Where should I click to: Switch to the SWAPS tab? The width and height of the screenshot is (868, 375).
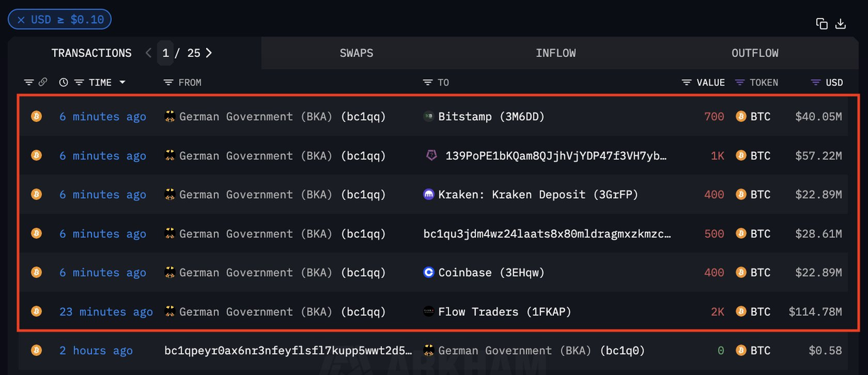pos(357,53)
